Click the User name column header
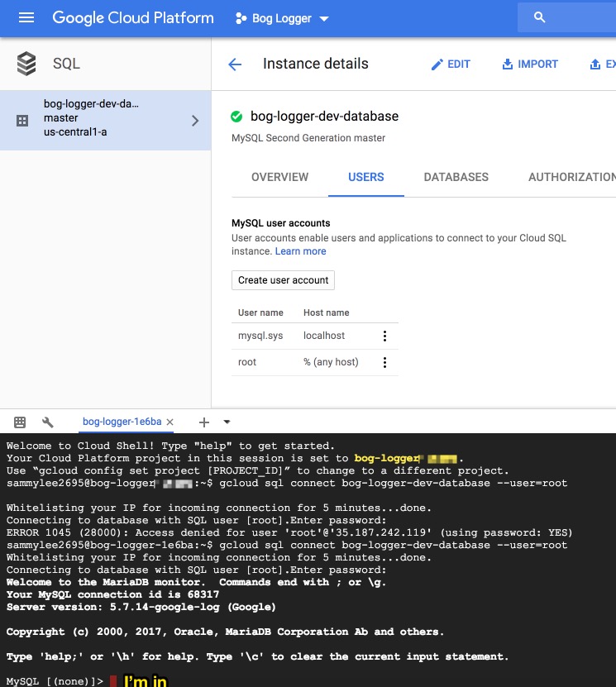 260,312
